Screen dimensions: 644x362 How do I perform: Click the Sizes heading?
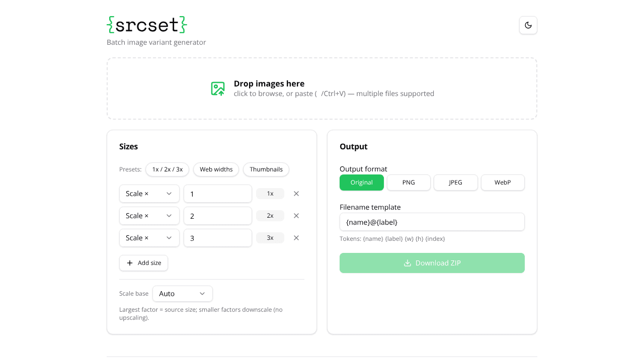click(128, 147)
